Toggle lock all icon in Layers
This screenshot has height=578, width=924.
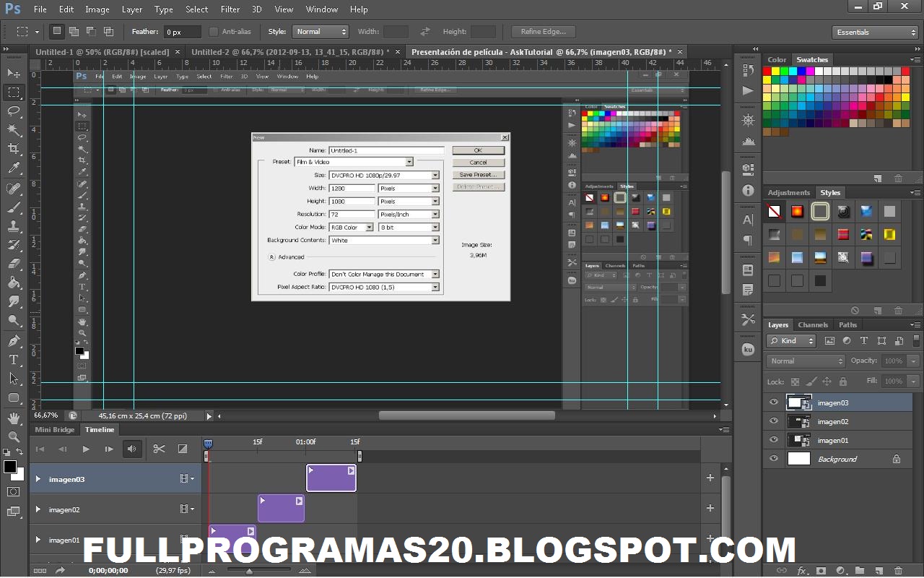[843, 381]
